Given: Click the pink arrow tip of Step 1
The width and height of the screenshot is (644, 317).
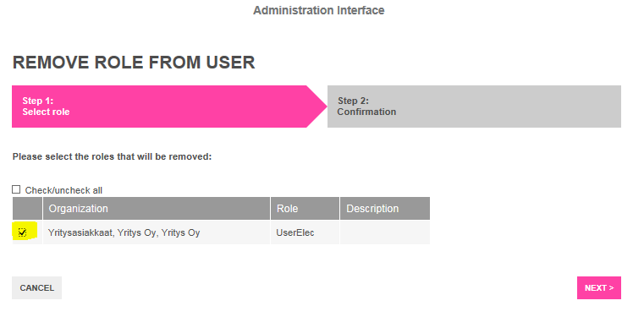Looking at the screenshot, I should (x=317, y=107).
